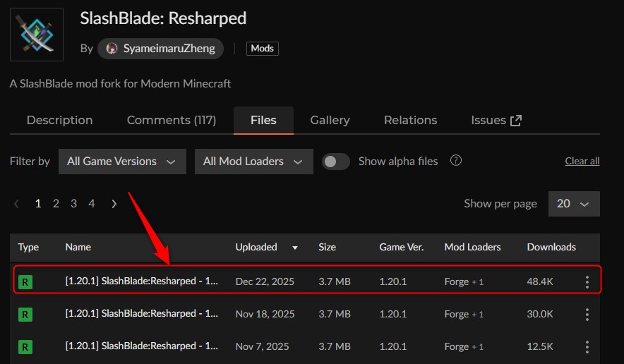
Task: Go to page 2 of files
Action: coord(56,204)
